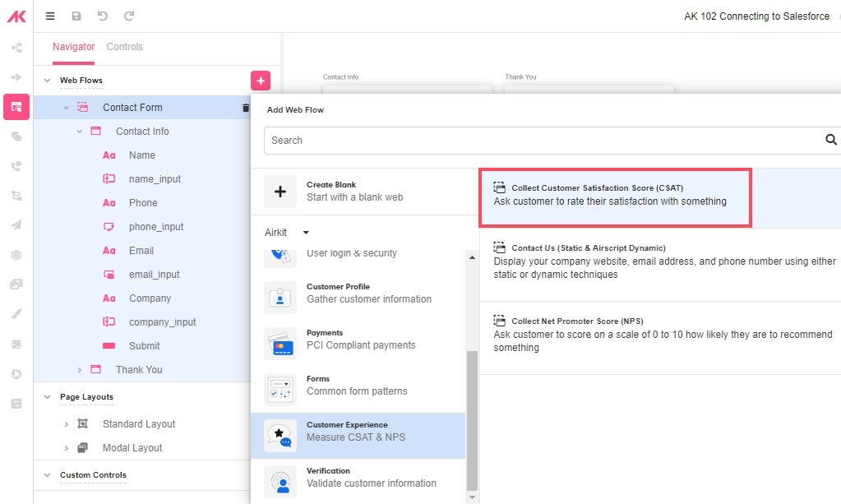Delete Contact Form with trash icon
This screenshot has width=841, height=504.
(246, 108)
